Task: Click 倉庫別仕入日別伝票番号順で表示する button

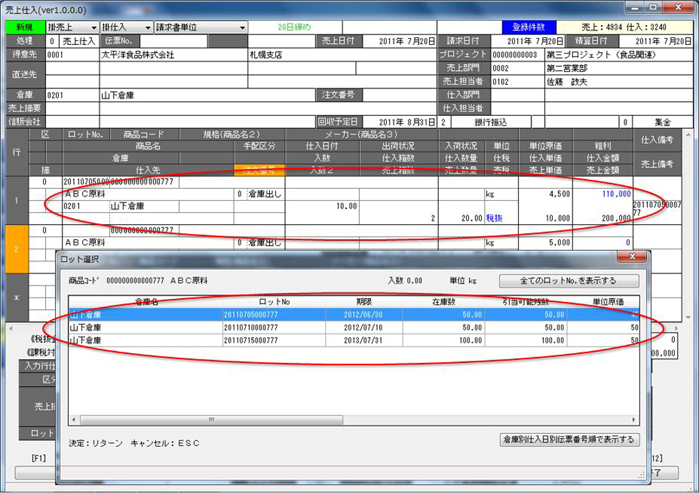Action: [570, 439]
